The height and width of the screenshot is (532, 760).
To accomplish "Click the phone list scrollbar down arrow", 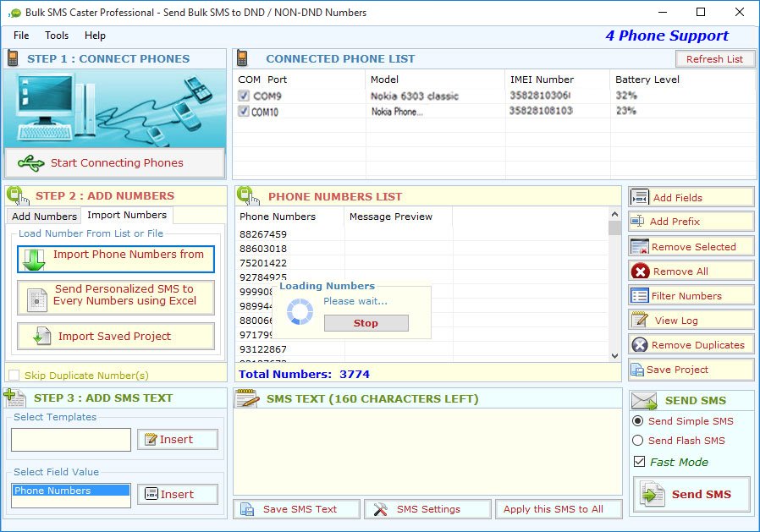I will pos(614,355).
